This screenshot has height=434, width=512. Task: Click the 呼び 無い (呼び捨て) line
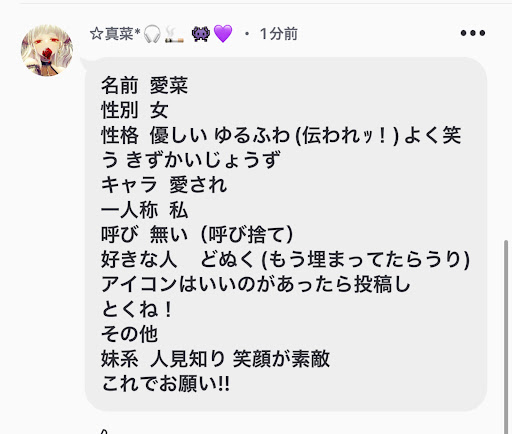(x=197, y=235)
